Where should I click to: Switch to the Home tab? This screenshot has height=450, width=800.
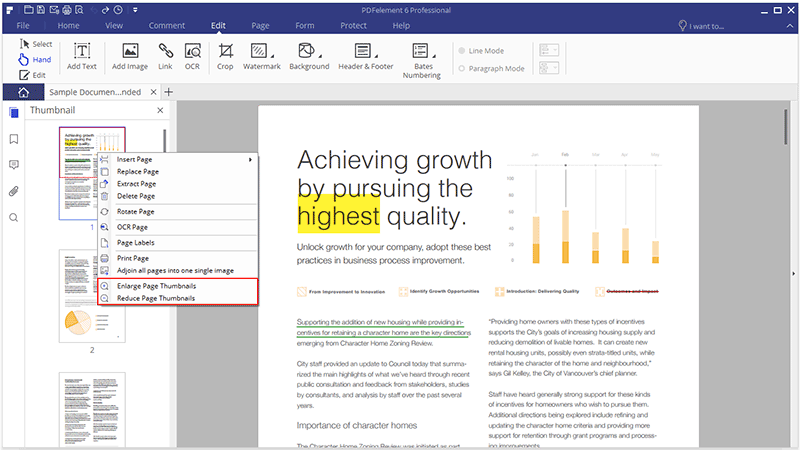68,26
